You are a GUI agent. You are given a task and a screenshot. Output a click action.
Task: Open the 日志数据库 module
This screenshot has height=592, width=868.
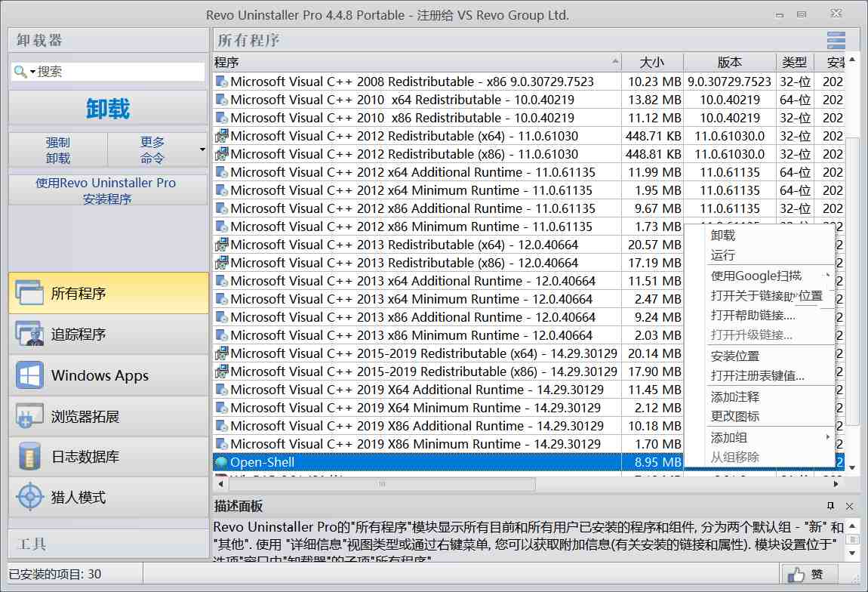coord(108,456)
